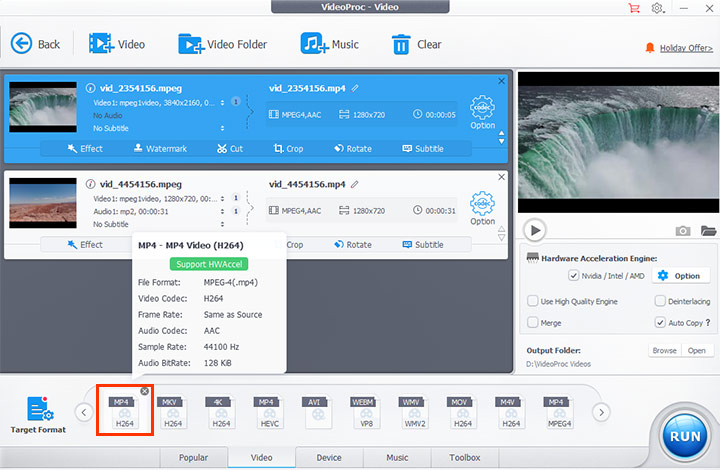Enable Use High Quality Engine
This screenshot has width=720, height=470.
pos(533,301)
